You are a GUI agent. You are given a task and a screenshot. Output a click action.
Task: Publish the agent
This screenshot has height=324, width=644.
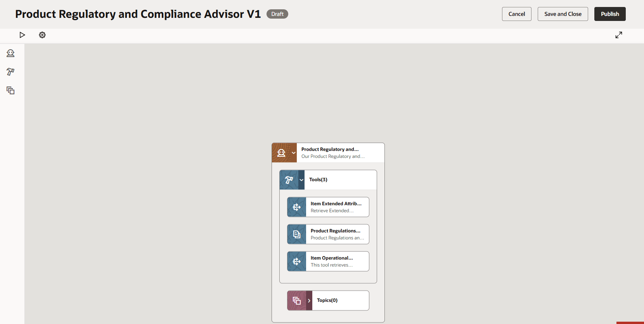610,14
